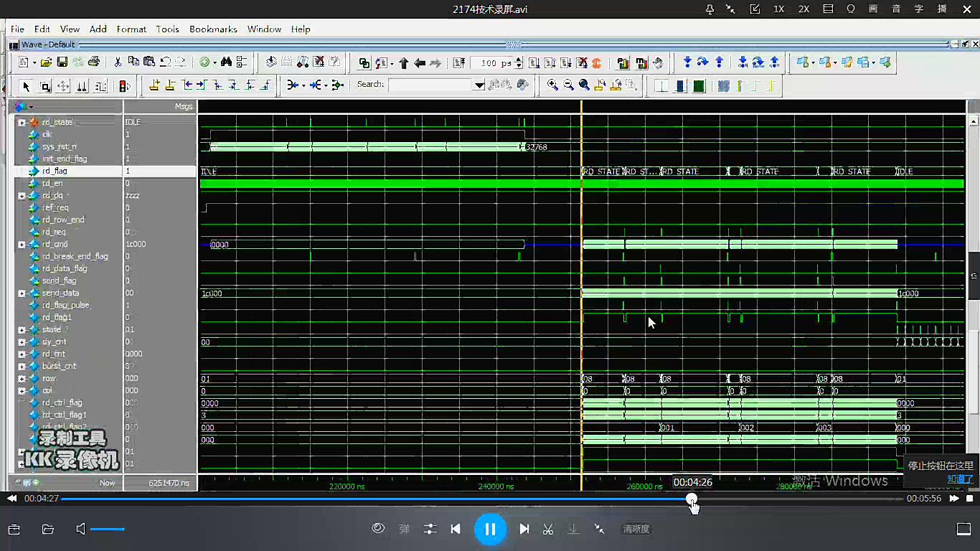Open the File menu
The image size is (980, 551).
pos(17,29)
